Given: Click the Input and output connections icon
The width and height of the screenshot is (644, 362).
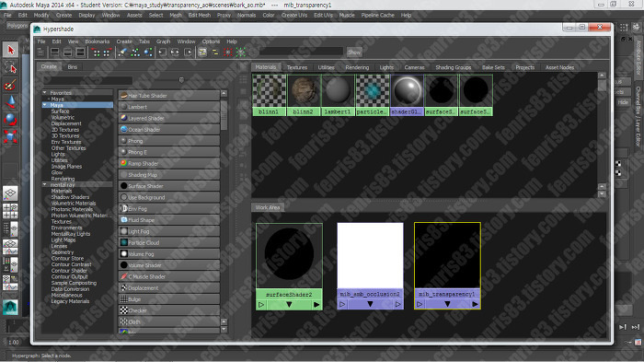Looking at the screenshot, I should [175, 53].
